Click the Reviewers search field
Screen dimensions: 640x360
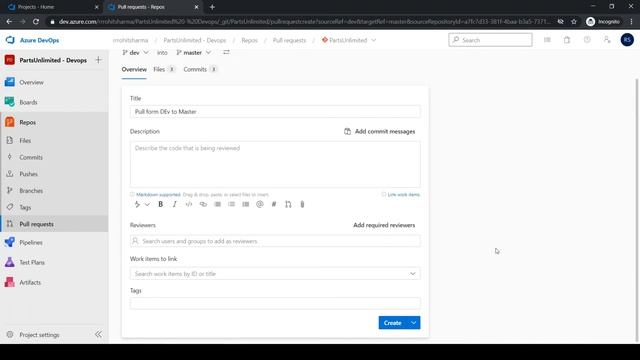(275, 241)
